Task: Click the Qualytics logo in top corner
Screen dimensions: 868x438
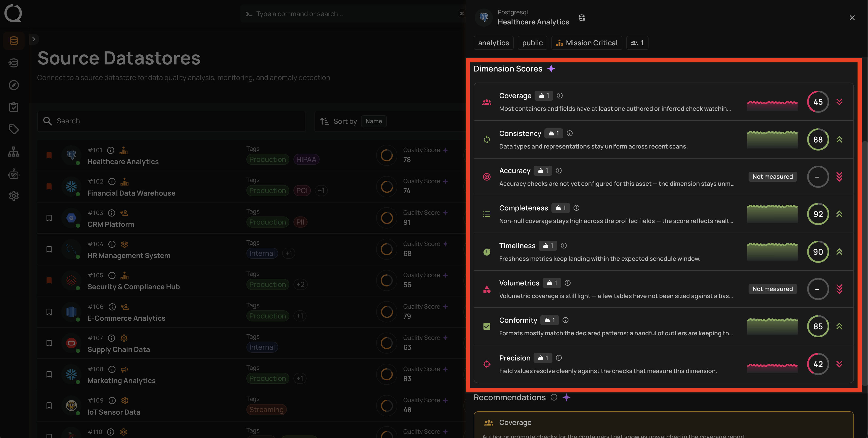Action: [x=13, y=13]
